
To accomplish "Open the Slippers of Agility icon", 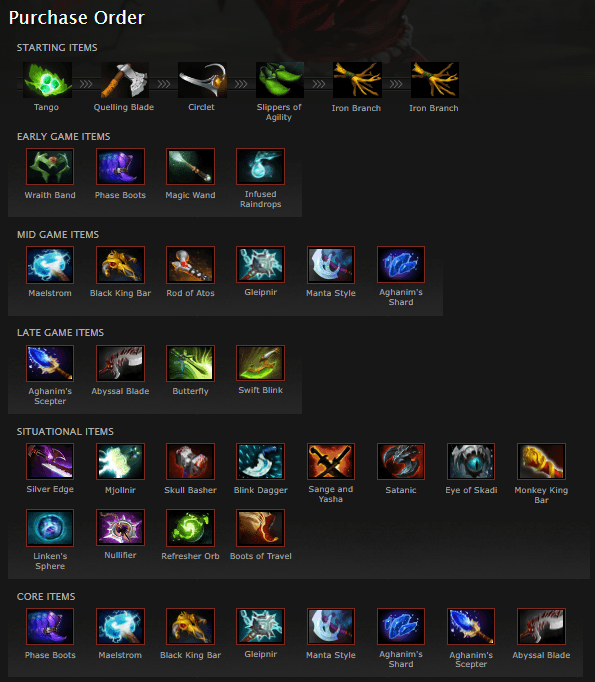I will [280, 80].
